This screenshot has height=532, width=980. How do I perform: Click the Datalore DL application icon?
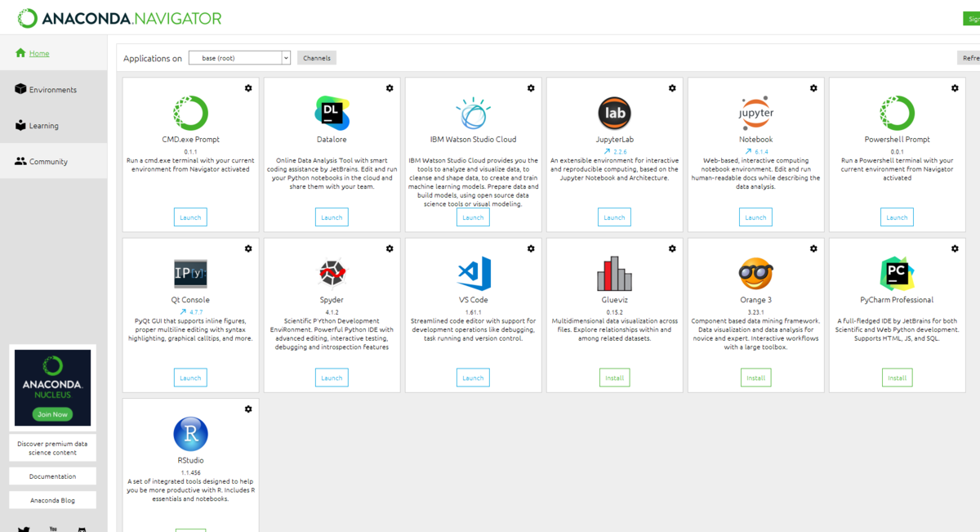332,113
